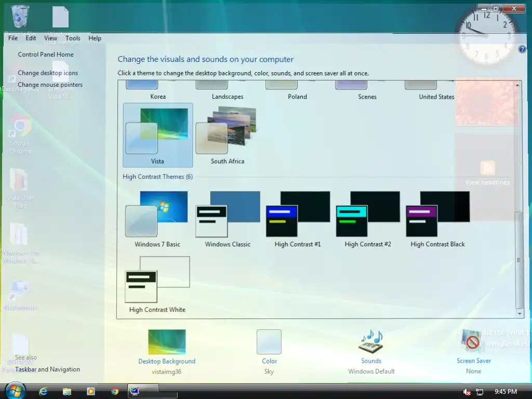
Task: Open the View menu
Action: (x=50, y=38)
